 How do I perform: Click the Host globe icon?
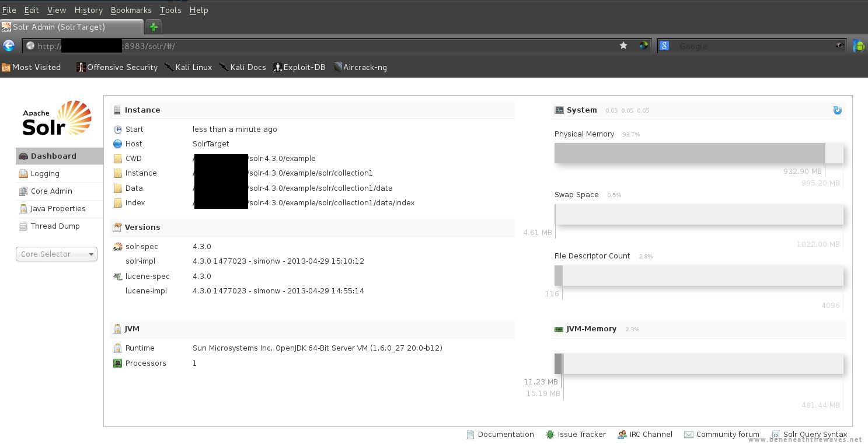click(118, 144)
